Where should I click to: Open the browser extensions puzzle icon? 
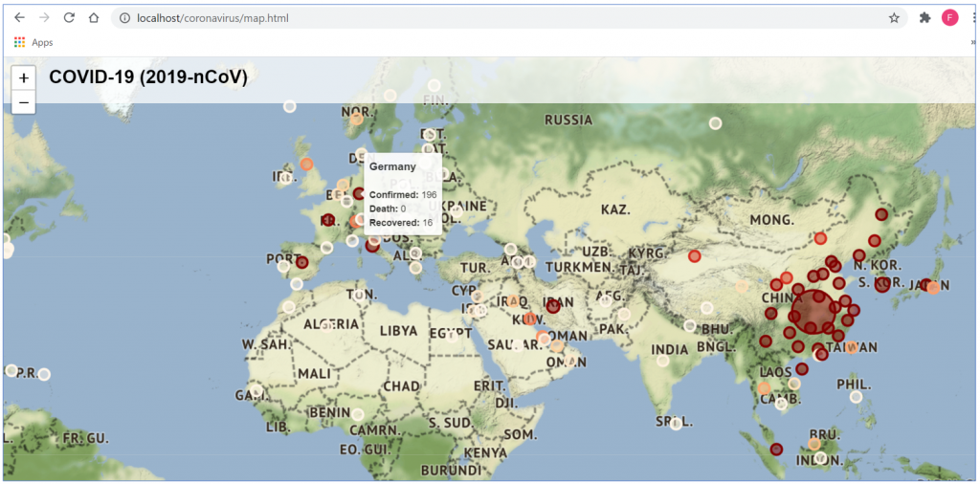[x=925, y=18]
